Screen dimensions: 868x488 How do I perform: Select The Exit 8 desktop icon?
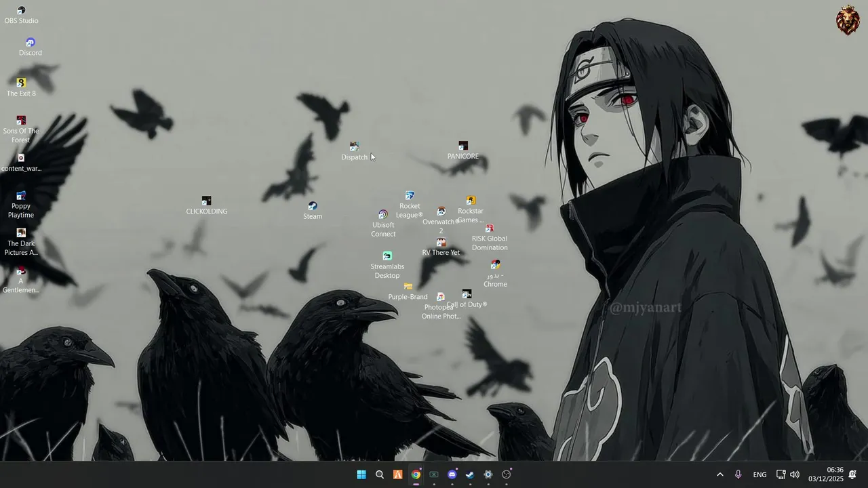(21, 87)
